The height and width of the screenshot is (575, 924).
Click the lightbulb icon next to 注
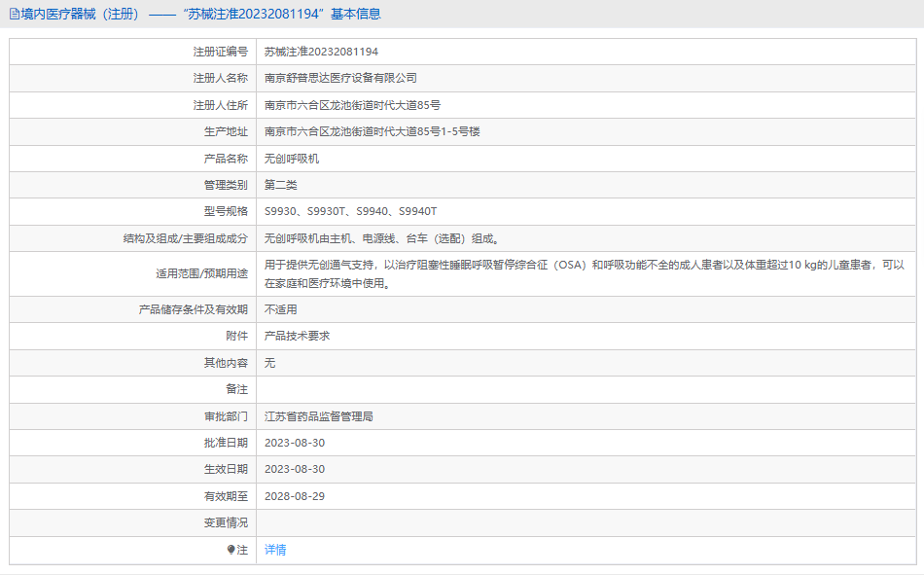click(x=231, y=550)
